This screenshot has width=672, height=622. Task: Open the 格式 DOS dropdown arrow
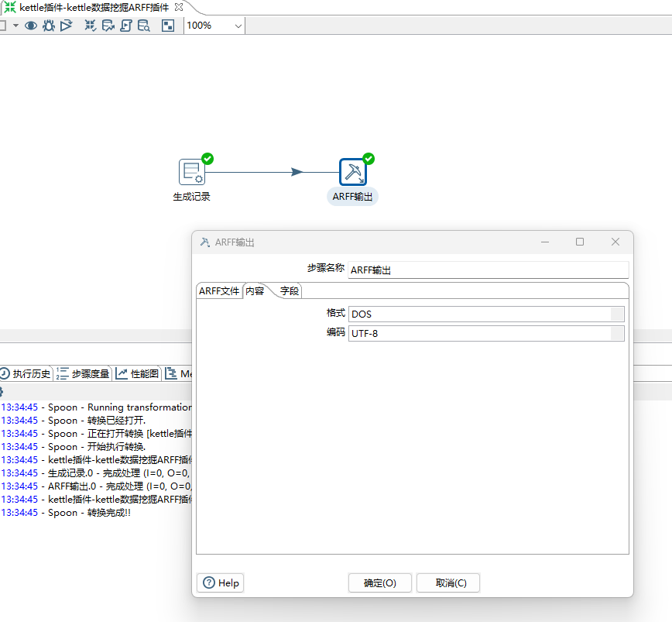click(x=617, y=314)
